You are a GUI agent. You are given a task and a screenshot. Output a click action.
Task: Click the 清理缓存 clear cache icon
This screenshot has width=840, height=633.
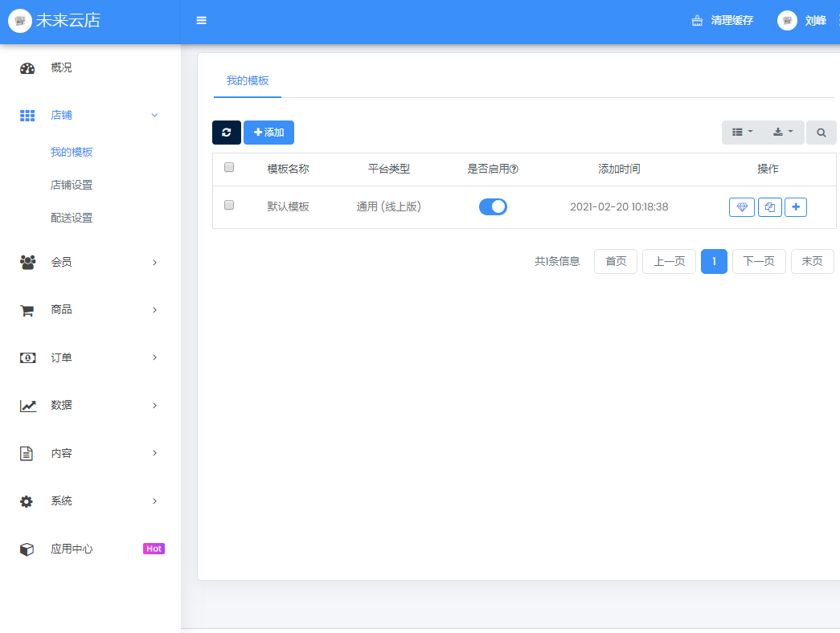coord(697,21)
